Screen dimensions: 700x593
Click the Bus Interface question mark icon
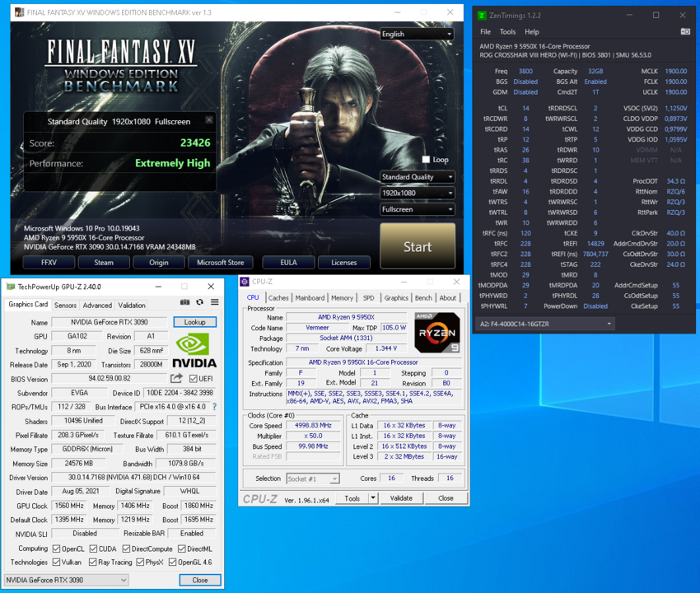coord(215,407)
